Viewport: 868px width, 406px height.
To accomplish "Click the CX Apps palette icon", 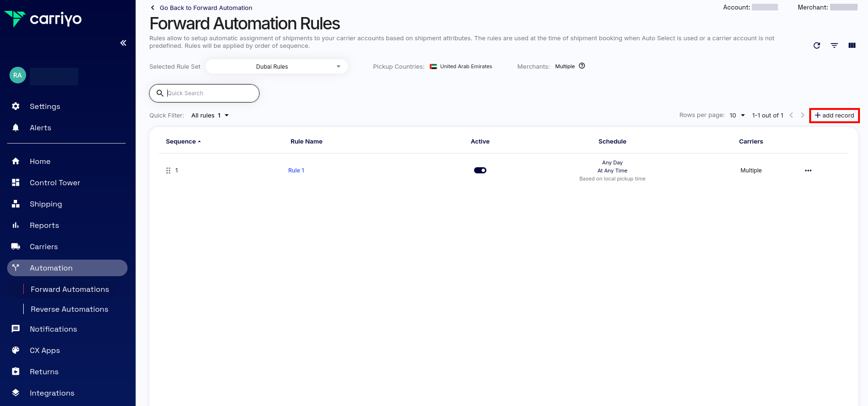I will 16,350.
